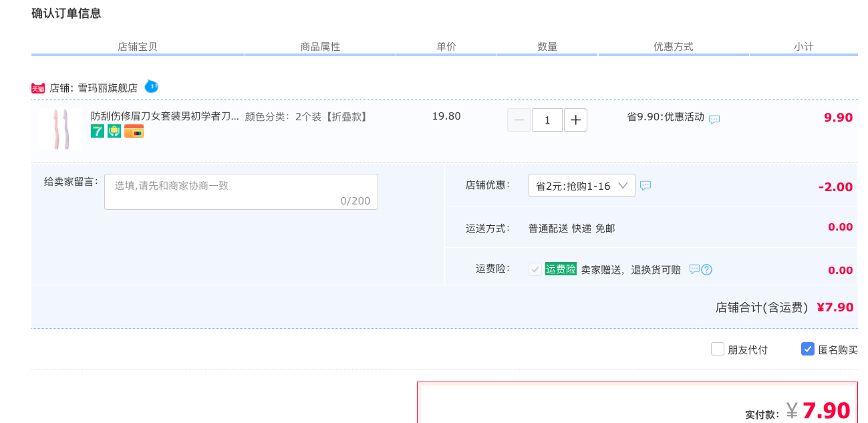Image resolution: width=868 pixels, height=423 pixels.
Task: Open the question mark help icon for 运费险
Action: pos(707,269)
